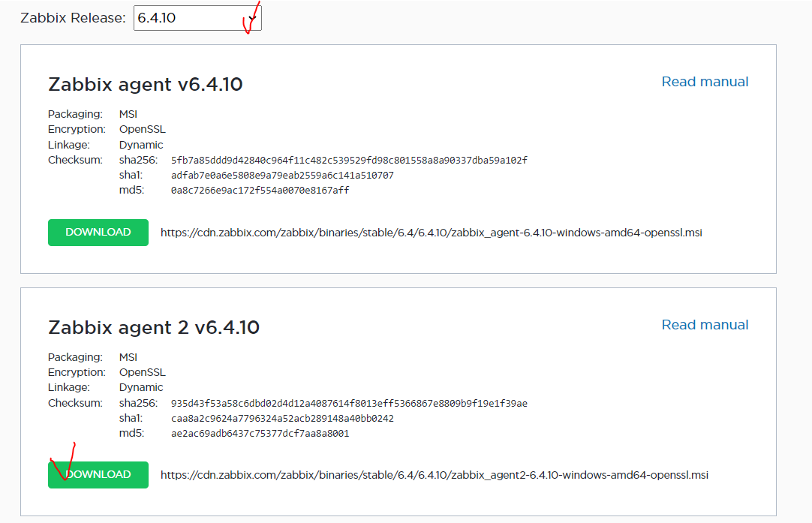Open Read manual for Zabbix agent
812x523 pixels.
[705, 82]
